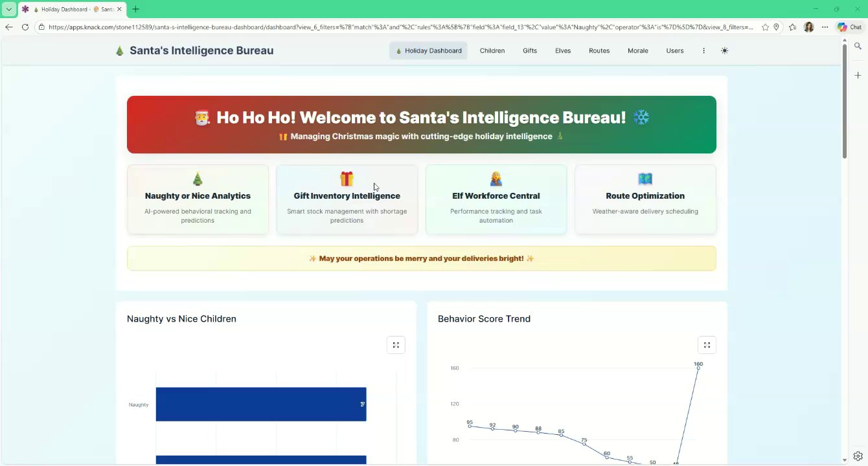The image size is (868, 466).
Task: Click the Santa's Intelligence Bureau logo title
Action: tap(201, 50)
